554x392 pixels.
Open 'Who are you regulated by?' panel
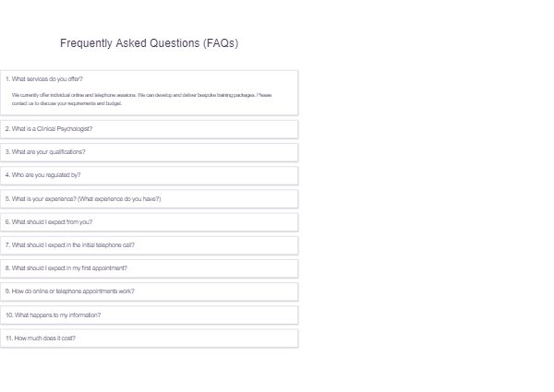[x=149, y=175]
